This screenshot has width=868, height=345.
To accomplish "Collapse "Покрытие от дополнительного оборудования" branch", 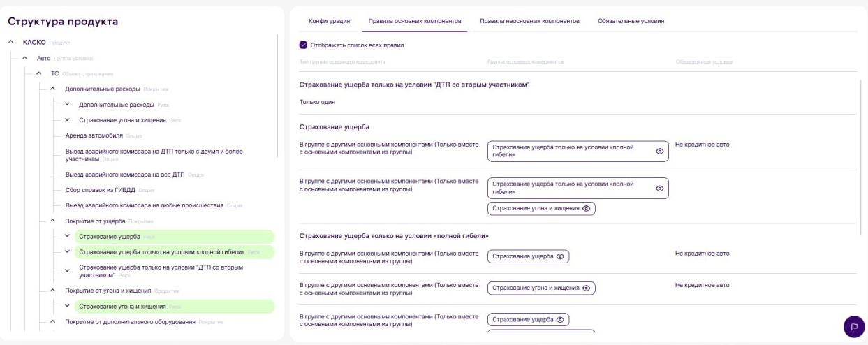I will click(x=52, y=321).
